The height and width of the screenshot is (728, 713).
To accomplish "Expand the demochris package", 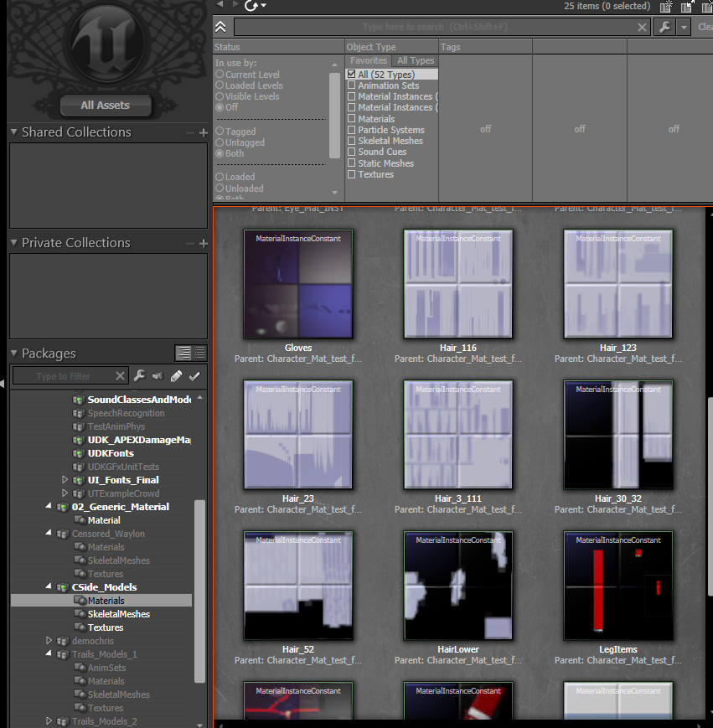I will [x=49, y=641].
